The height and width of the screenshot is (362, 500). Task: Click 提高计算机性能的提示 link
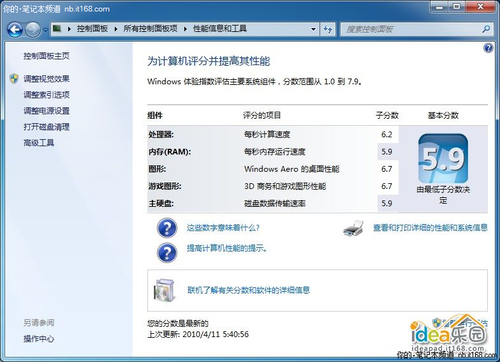[x=227, y=248]
